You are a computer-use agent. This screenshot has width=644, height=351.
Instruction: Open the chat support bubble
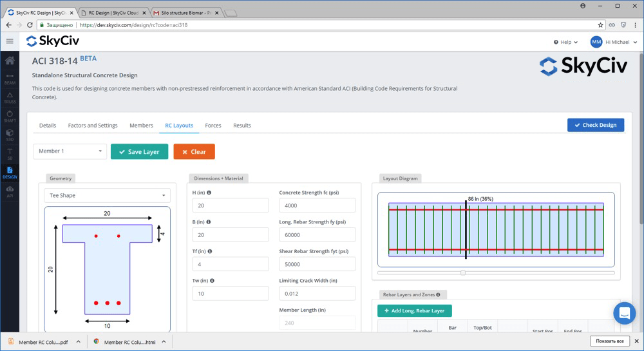(624, 313)
